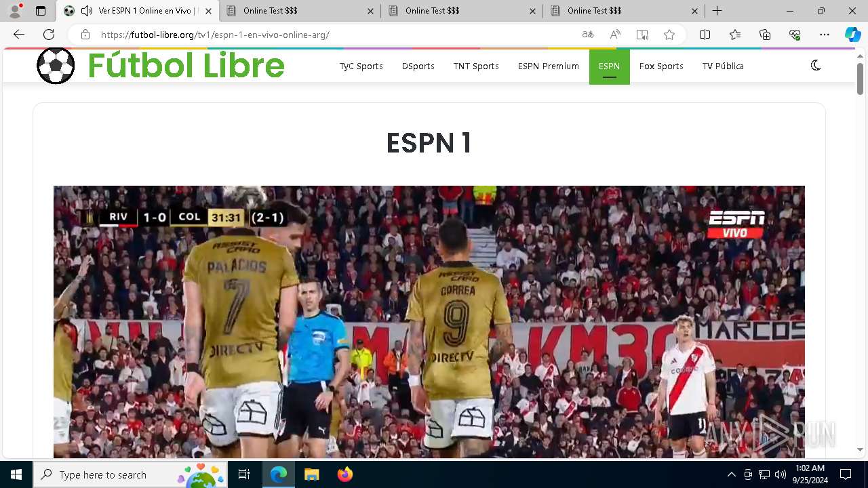Click the taskbar search box
The image size is (868, 488).
pyautogui.click(x=130, y=474)
